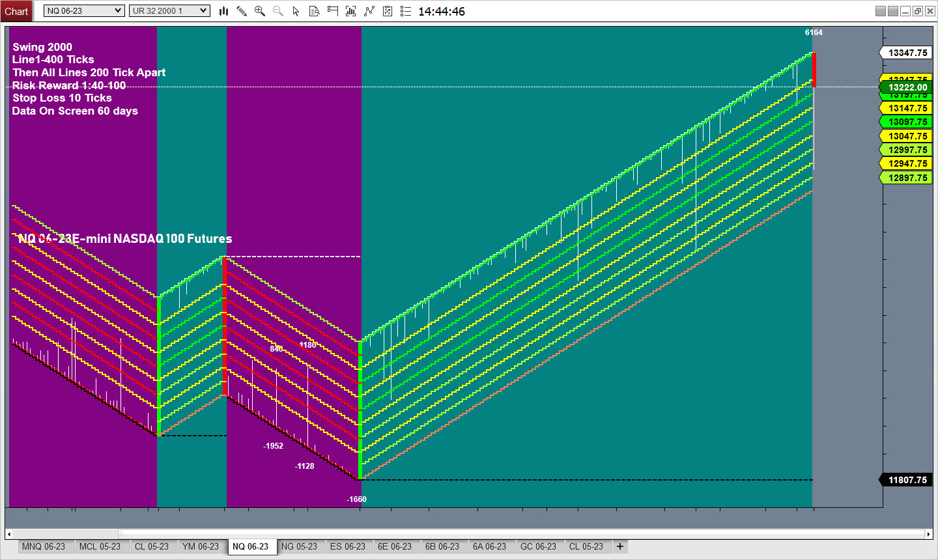Click the 6164 swing label

point(814,33)
